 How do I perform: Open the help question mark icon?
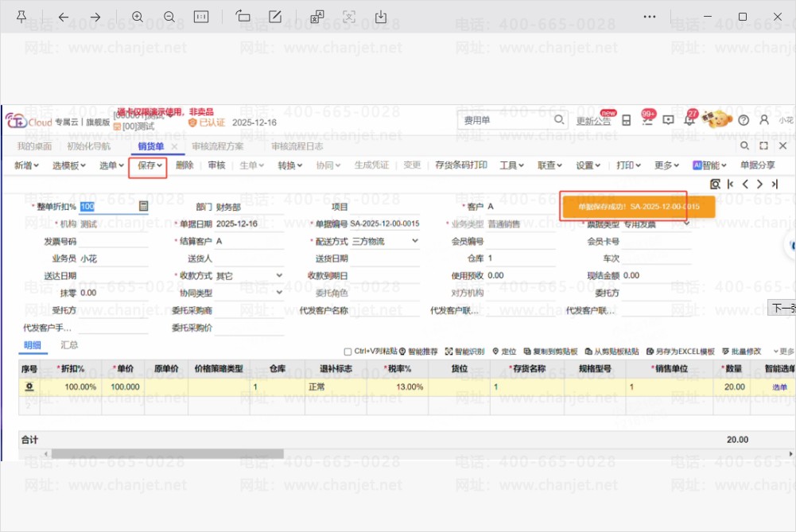744,120
